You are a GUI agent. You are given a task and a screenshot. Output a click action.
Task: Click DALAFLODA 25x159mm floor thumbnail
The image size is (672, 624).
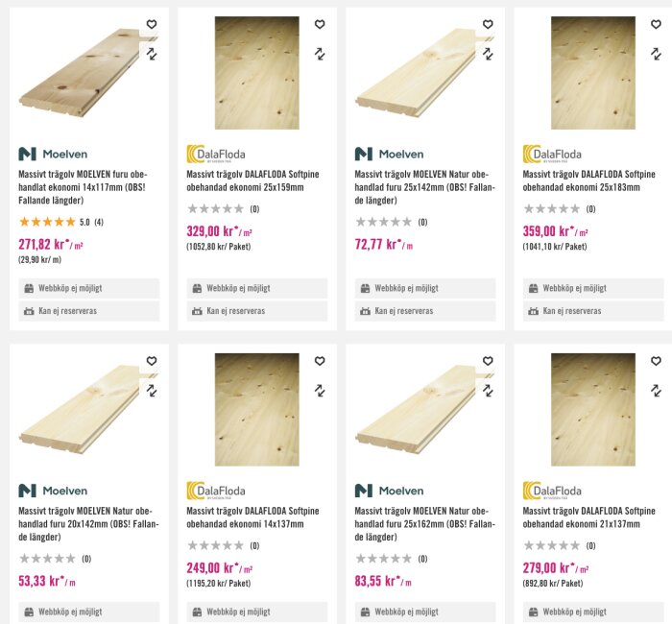coord(257,73)
